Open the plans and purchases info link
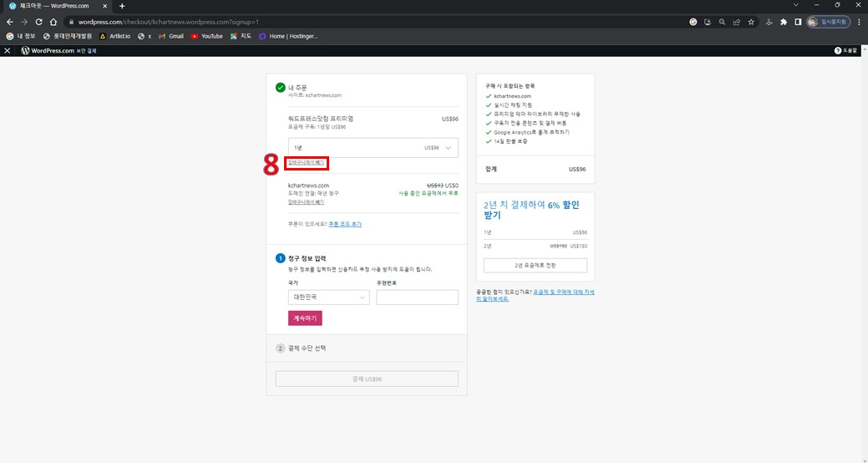Image resolution: width=868 pixels, height=463 pixels. (x=536, y=295)
